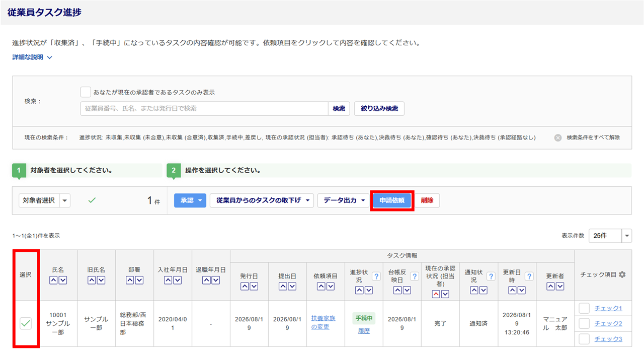Clear all search conditions via X icon
The width and height of the screenshot is (644, 351).
click(558, 137)
